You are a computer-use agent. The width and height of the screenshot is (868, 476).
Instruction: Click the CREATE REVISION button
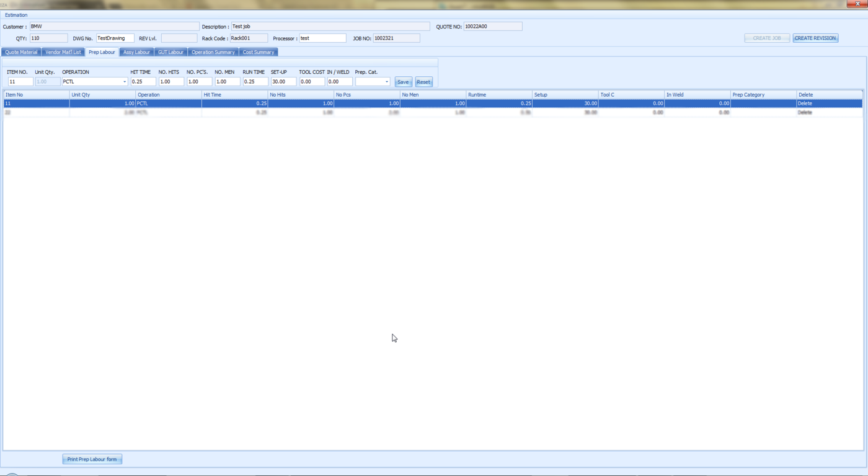pyautogui.click(x=815, y=38)
